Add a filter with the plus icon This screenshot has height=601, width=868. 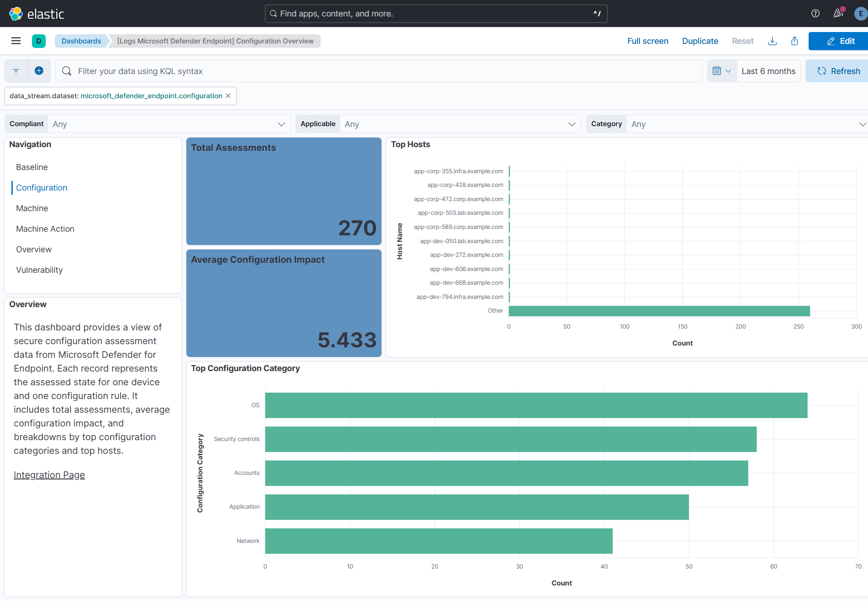pos(39,71)
